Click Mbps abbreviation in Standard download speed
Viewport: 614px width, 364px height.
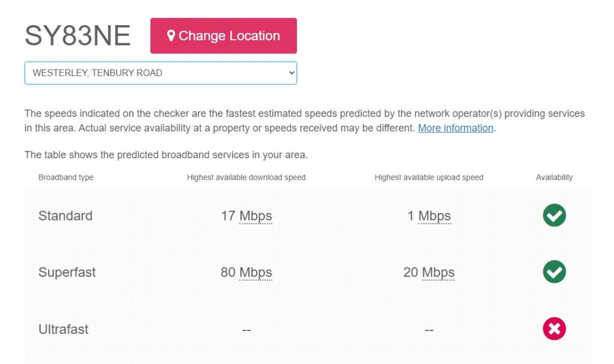[x=255, y=216]
